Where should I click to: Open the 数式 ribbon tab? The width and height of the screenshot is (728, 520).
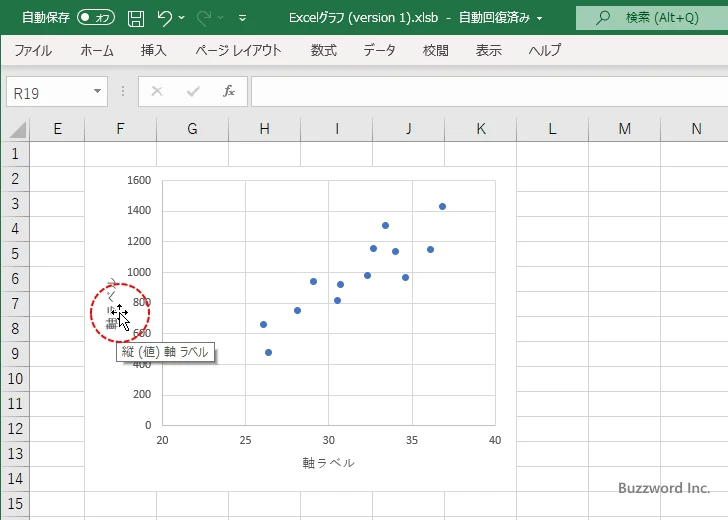pyautogui.click(x=324, y=50)
